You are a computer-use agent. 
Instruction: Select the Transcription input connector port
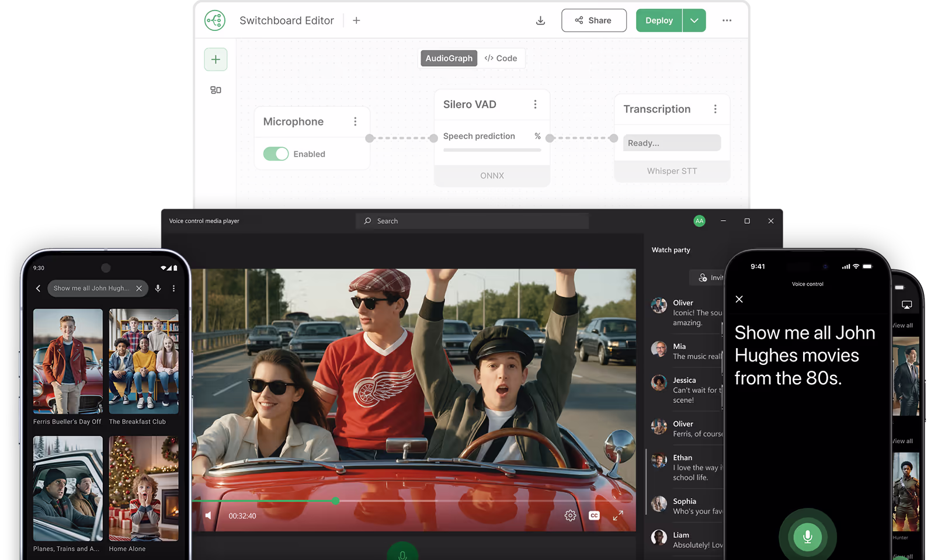(613, 138)
